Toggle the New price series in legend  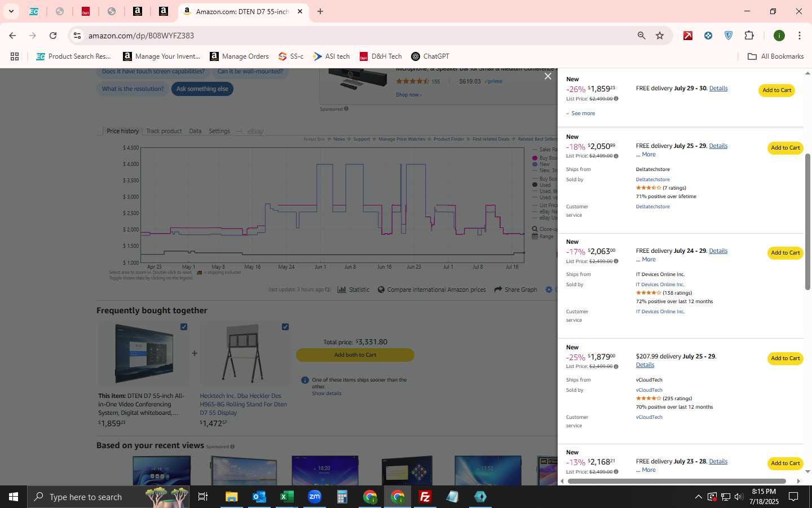click(541, 164)
